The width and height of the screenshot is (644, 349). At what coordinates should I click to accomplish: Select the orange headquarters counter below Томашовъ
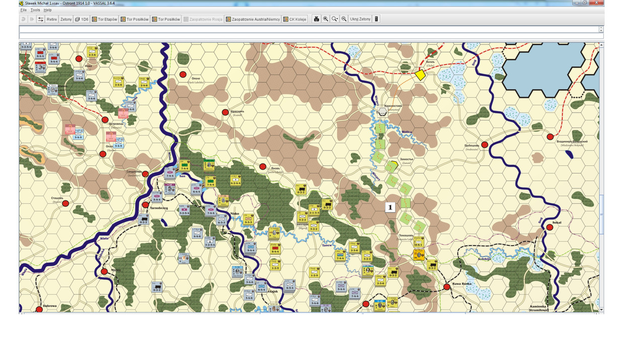click(x=419, y=254)
